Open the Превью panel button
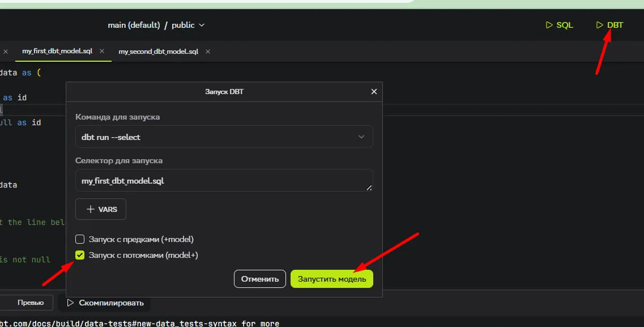644x327 pixels. (30, 303)
